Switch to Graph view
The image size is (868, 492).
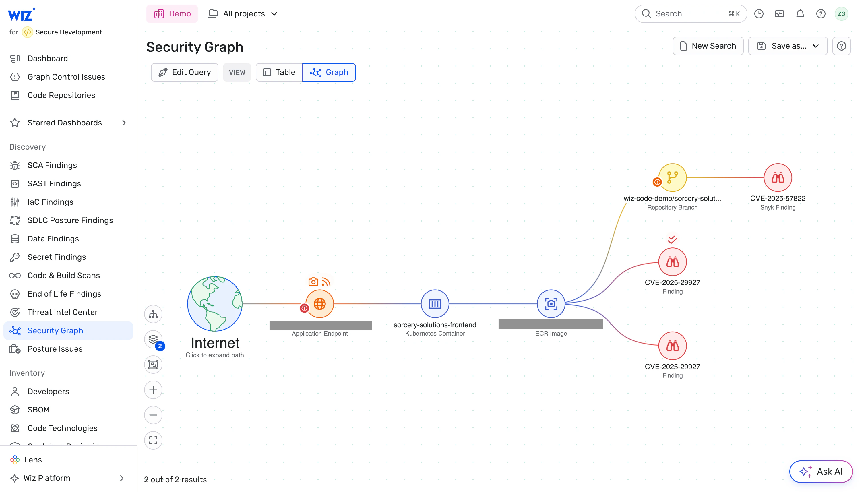329,72
